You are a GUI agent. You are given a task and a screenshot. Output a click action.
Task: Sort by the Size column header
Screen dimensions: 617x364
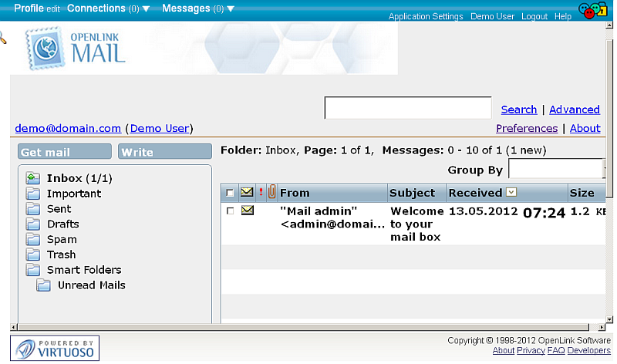582,193
